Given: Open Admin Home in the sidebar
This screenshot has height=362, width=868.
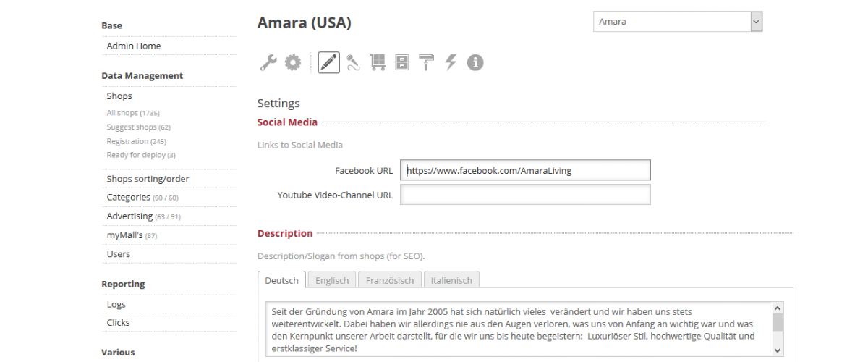Looking at the screenshot, I should [134, 46].
